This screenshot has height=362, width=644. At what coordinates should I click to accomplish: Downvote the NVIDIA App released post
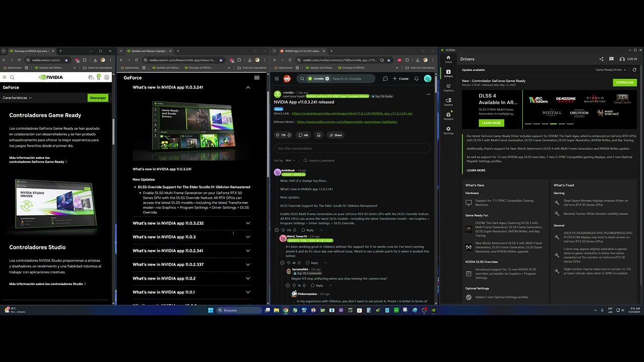(x=289, y=135)
